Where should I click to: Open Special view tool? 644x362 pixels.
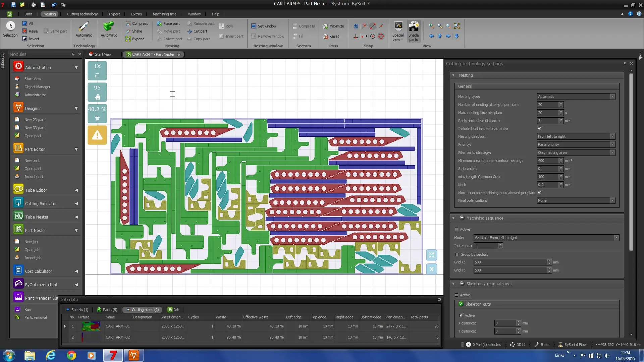[x=398, y=31]
